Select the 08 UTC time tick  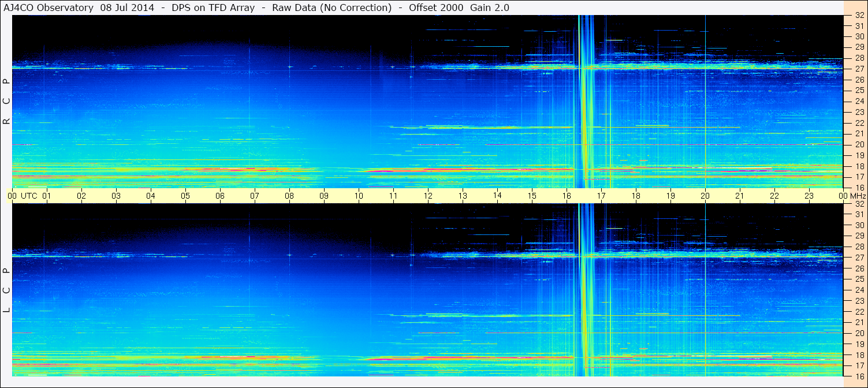point(289,196)
